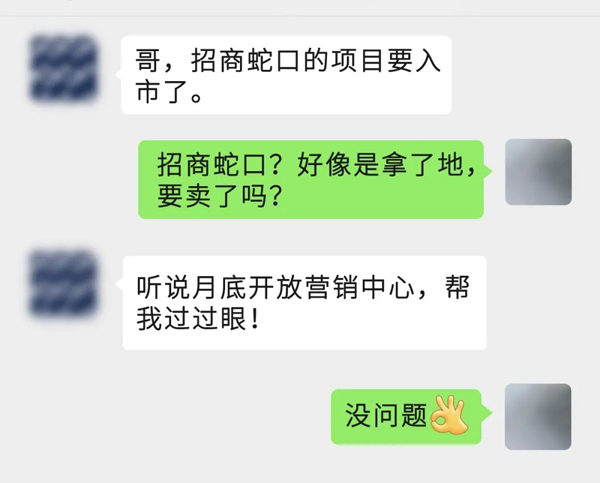The height and width of the screenshot is (483, 600).
Task: Open the sender's blurred avatar beside first message
Action: (x=64, y=68)
